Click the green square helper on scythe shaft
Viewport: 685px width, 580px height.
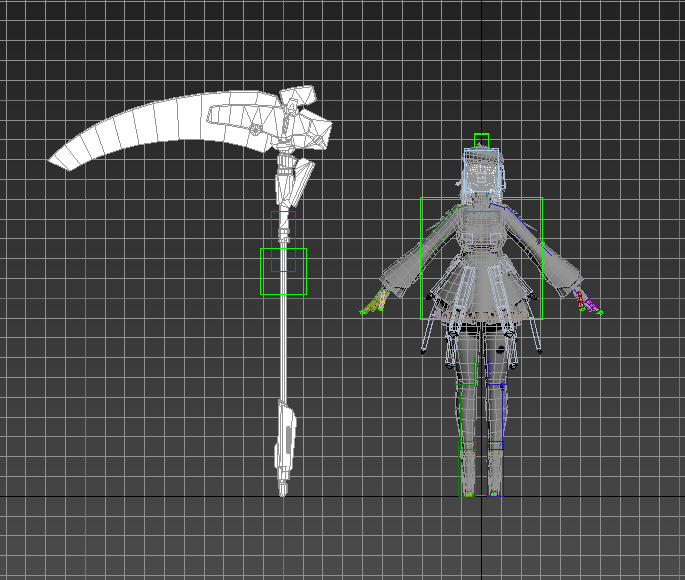pos(283,272)
